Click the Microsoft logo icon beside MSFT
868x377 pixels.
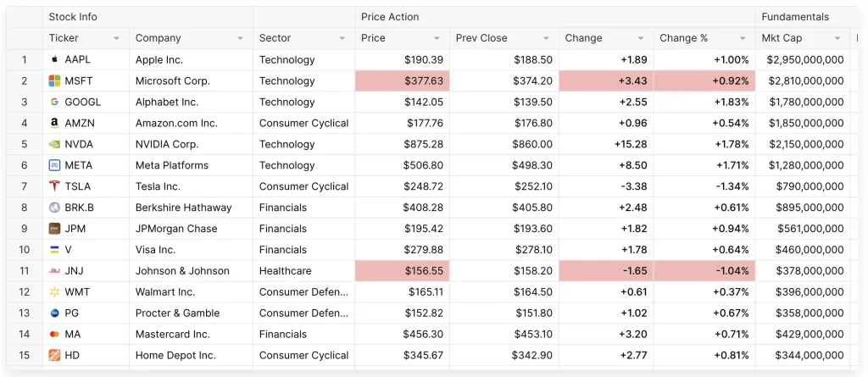[x=54, y=81]
